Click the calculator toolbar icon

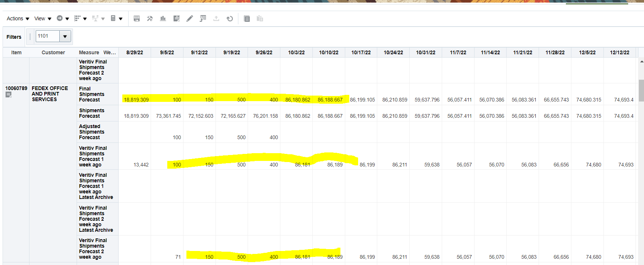113,18
